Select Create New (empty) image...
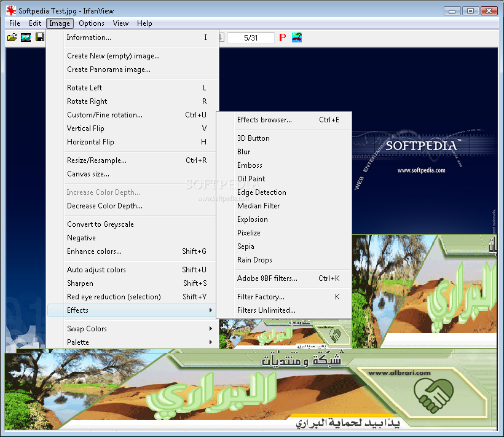 133,56
